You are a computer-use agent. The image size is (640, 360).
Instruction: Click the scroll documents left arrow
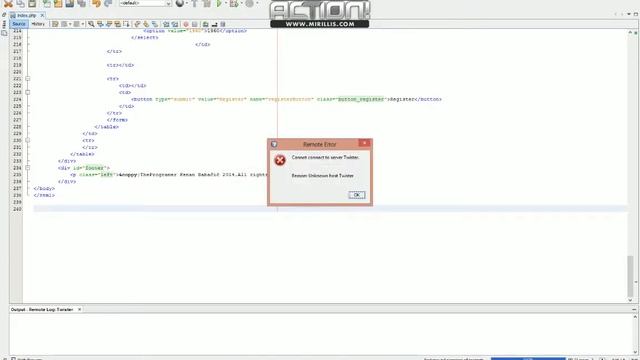click(x=616, y=14)
